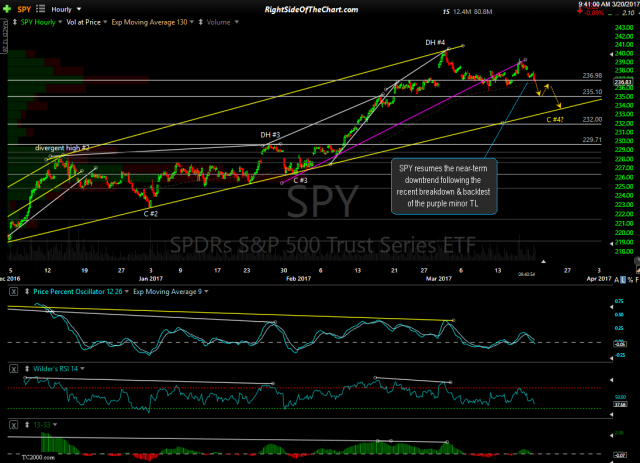640x463 pixels.
Task: Click the move handle of Price Percent Oscillator
Action: tap(27, 292)
